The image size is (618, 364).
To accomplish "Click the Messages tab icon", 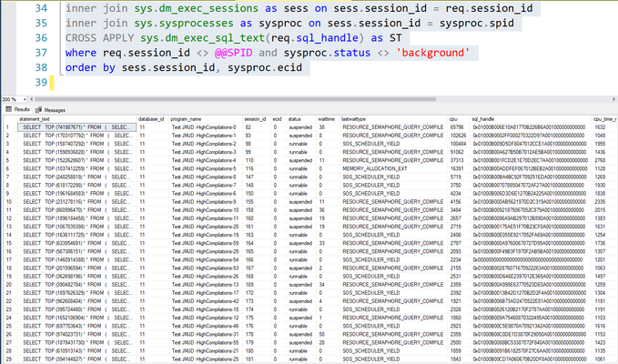I will tap(38, 110).
